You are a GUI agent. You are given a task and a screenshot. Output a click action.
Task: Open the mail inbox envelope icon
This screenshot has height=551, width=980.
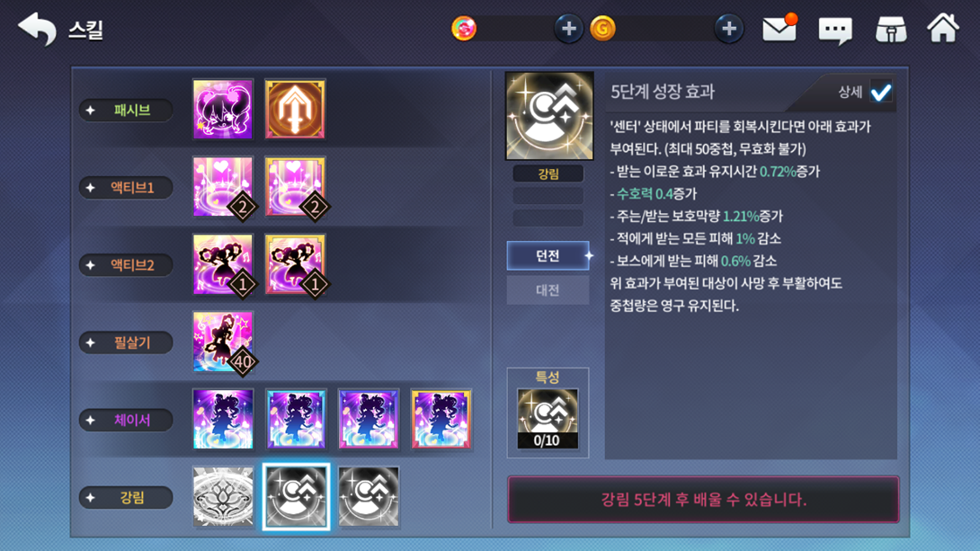click(x=780, y=28)
